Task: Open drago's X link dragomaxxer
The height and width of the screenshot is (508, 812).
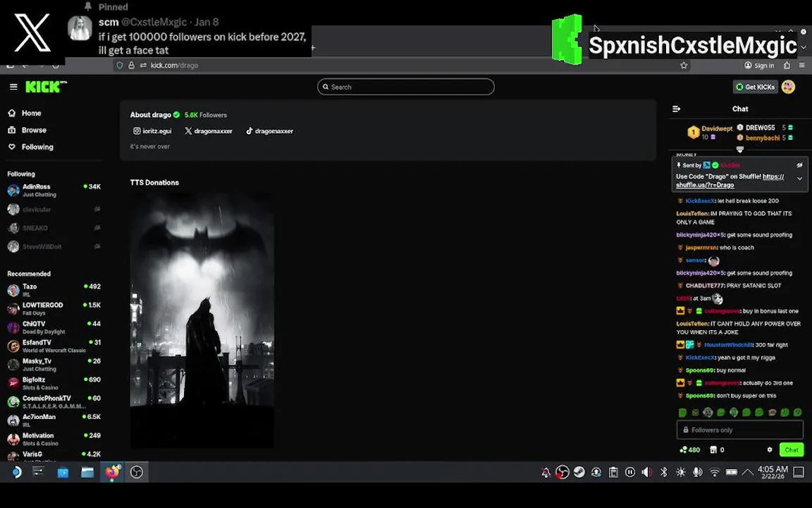Action: (209, 131)
